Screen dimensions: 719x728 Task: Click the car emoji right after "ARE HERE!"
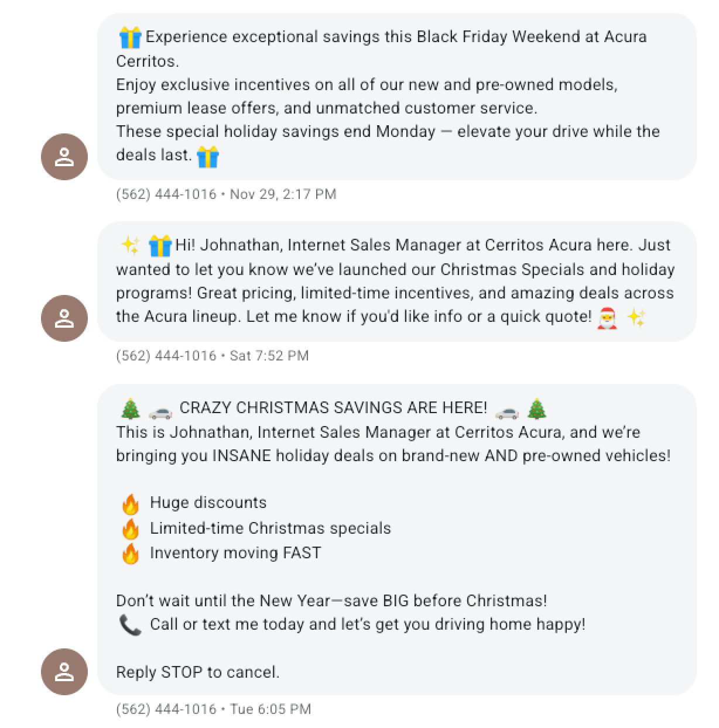click(506, 410)
